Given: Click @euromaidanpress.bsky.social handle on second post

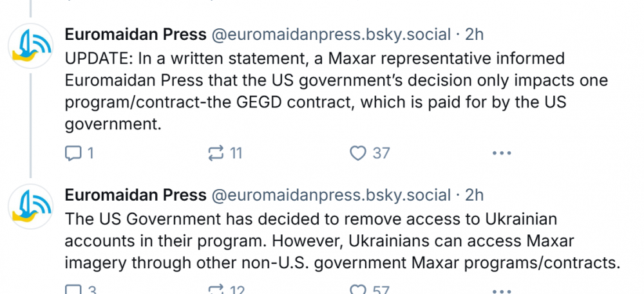Looking at the screenshot, I should 331,195.
